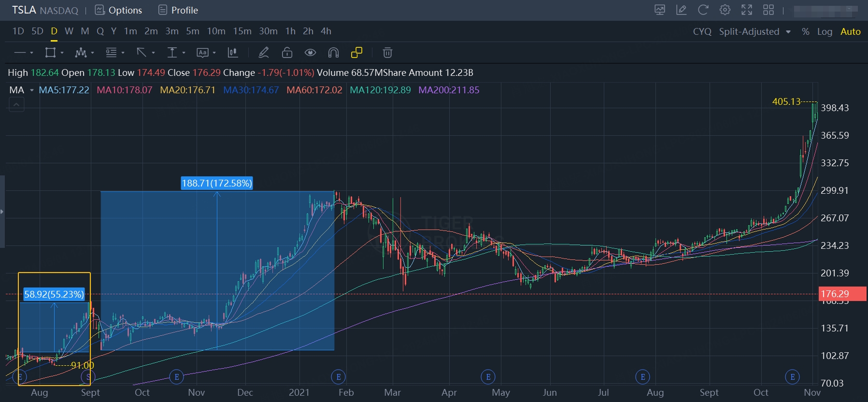The width and height of the screenshot is (868, 402).
Task: Switch to weekly W period
Action: click(69, 31)
